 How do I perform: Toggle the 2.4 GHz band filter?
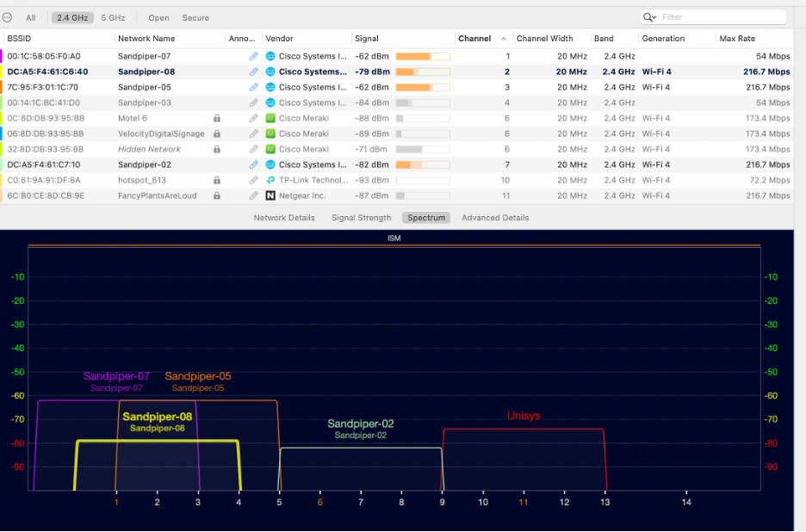point(72,17)
